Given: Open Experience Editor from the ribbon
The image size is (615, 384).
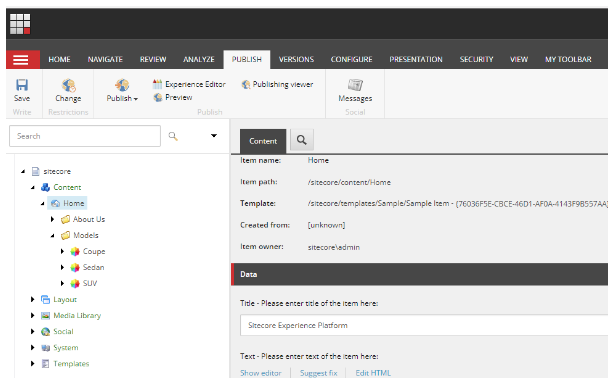Looking at the screenshot, I should click(x=189, y=84).
